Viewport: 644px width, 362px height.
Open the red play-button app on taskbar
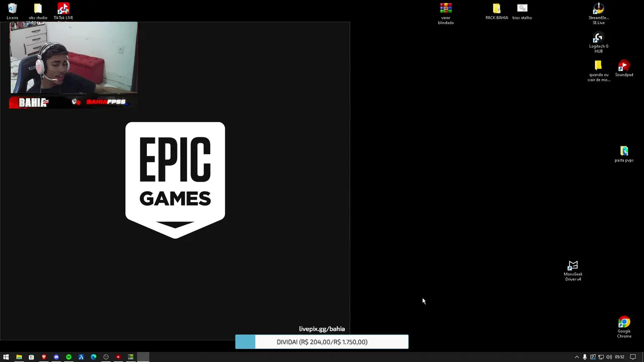(118, 357)
